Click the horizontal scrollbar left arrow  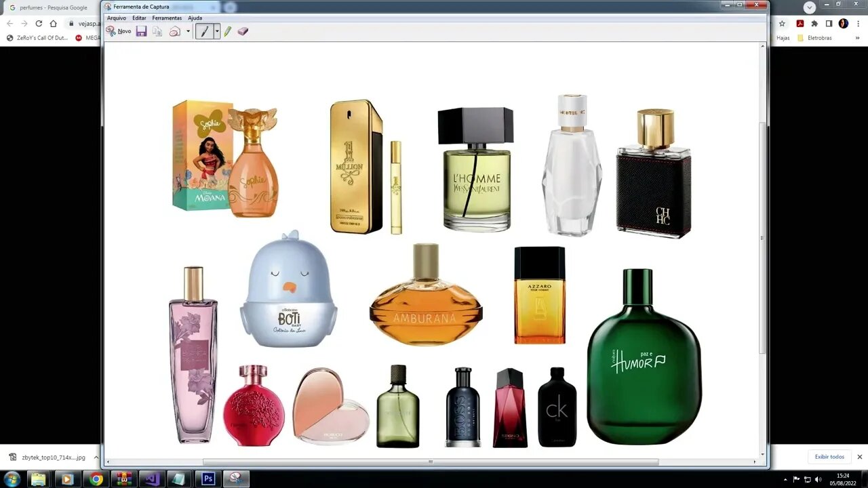109,462
